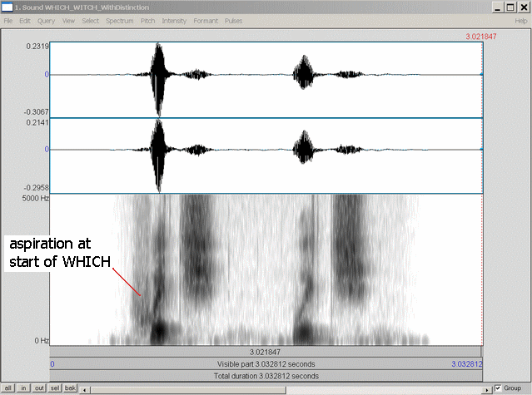The height and width of the screenshot is (395, 532).
Task: Play the total duration bar
Action: tap(266, 376)
